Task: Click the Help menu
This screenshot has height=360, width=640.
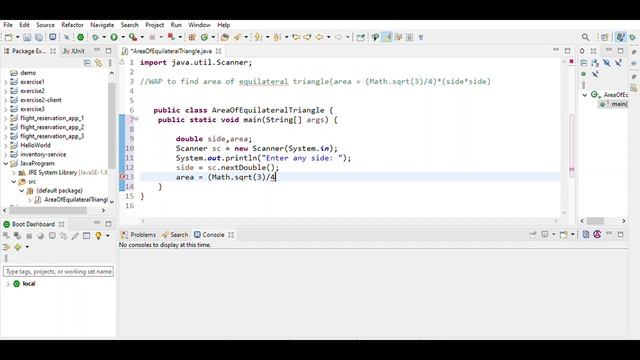Action: pos(223,25)
